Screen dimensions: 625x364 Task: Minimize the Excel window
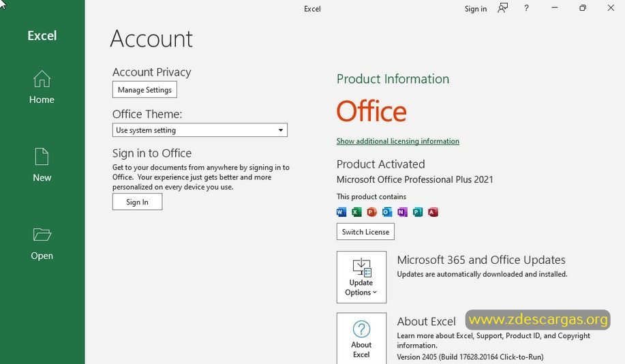point(554,8)
